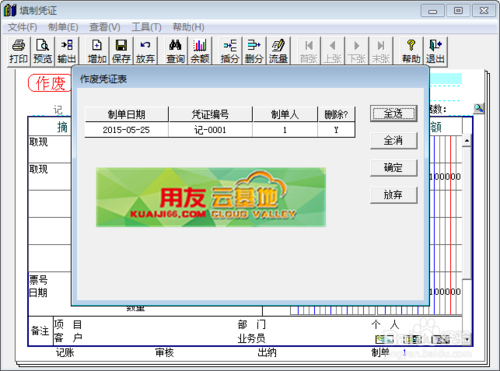Click the 制单人 cell value 1
The image size is (500, 371).
point(285,130)
